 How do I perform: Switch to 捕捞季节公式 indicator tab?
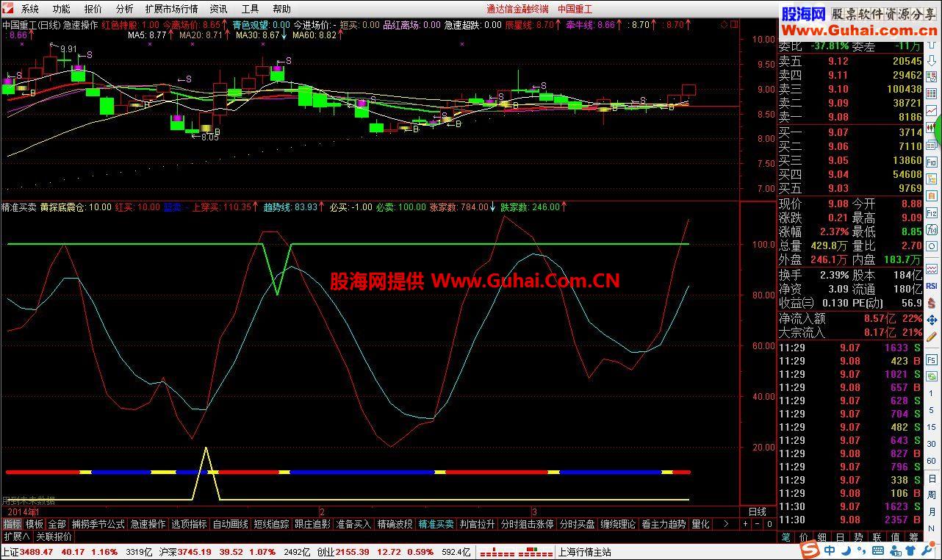click(98, 524)
